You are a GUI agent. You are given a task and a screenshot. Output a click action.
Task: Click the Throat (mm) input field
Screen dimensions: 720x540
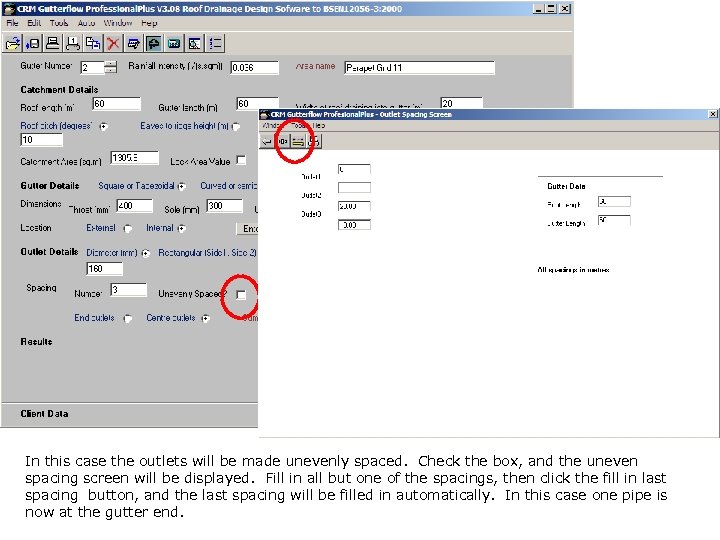(x=135, y=206)
